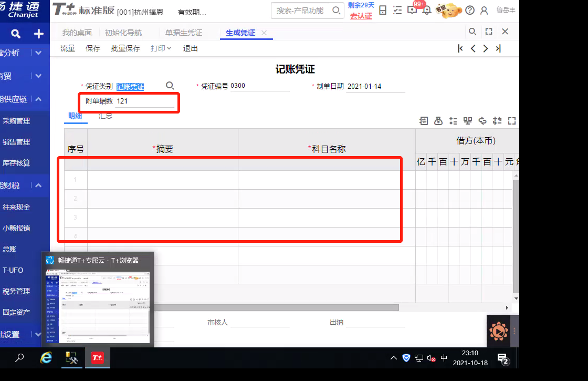
Task: Switch to the 单据生凭证 tab
Action: tap(184, 33)
